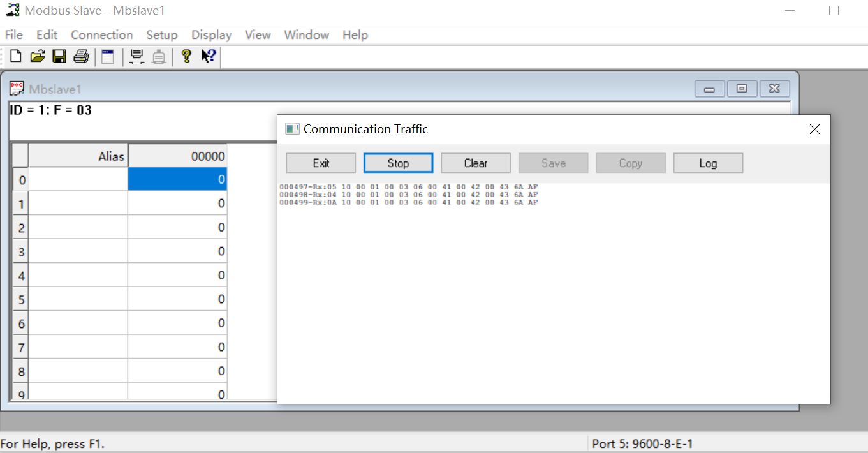Click the Log button
The height and width of the screenshot is (453, 868).
pyautogui.click(x=708, y=163)
